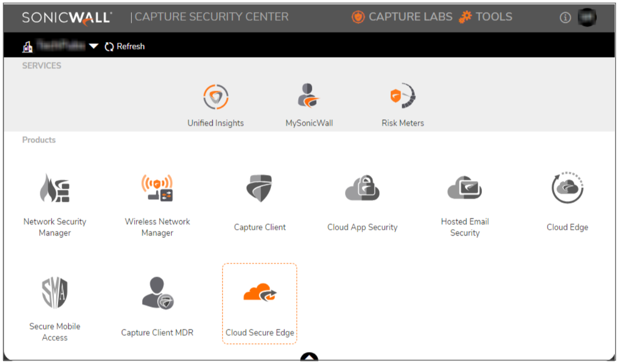Open Capture Client MDR icon

tap(157, 293)
